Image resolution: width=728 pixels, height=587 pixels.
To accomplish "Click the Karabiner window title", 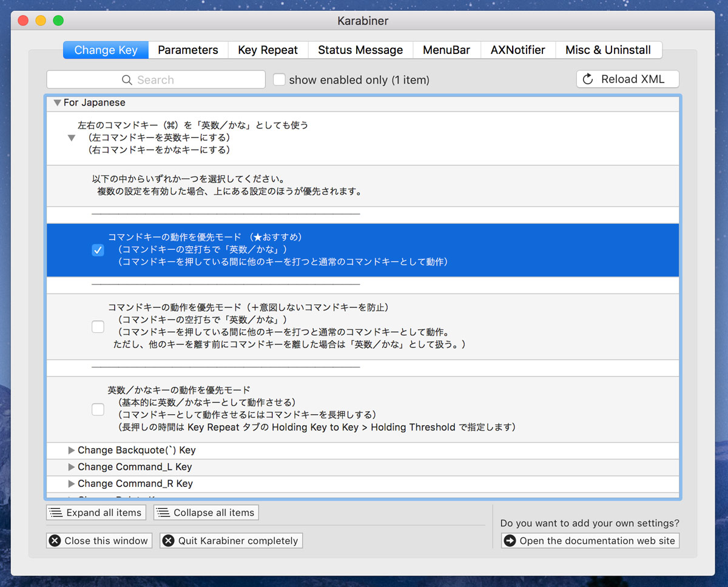I will [363, 21].
